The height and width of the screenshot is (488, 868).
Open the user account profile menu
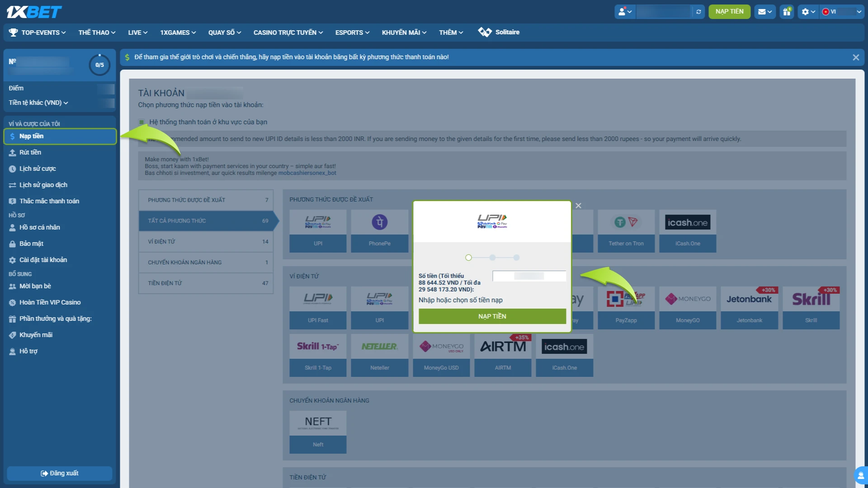point(625,12)
